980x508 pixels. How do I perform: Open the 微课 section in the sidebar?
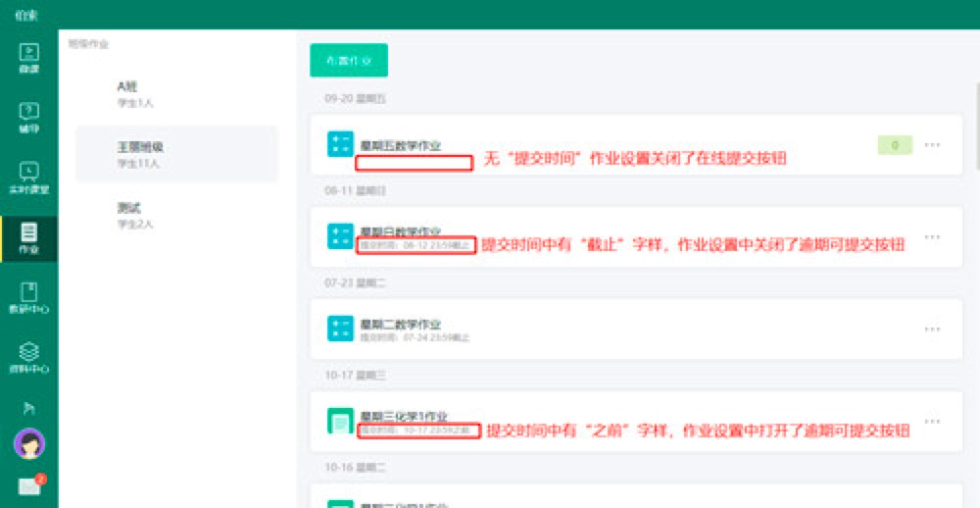28,58
